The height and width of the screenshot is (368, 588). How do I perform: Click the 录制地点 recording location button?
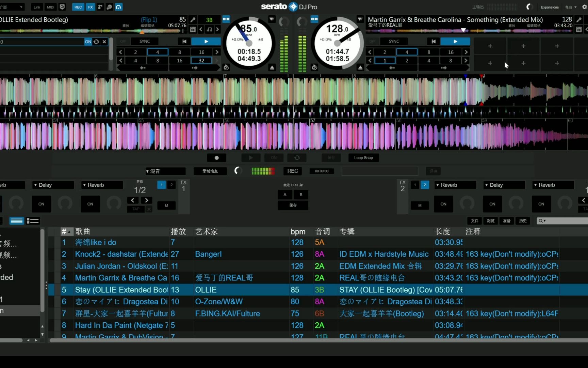(210, 171)
